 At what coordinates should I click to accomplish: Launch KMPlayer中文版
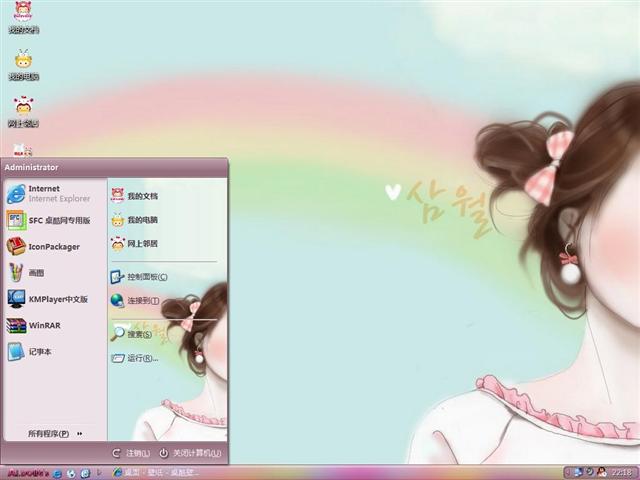[x=48, y=299]
